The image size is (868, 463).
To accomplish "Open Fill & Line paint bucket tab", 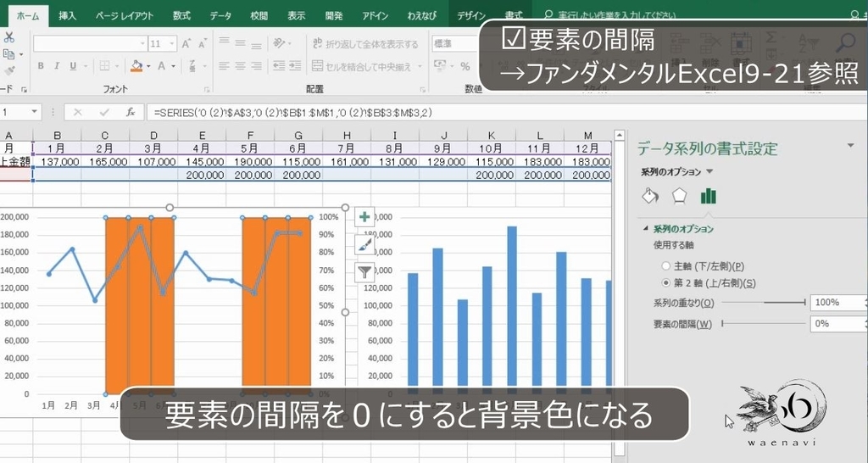I will pyautogui.click(x=650, y=196).
